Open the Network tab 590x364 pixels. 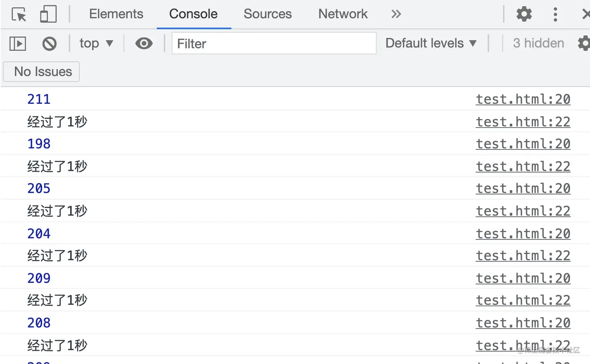pos(343,14)
